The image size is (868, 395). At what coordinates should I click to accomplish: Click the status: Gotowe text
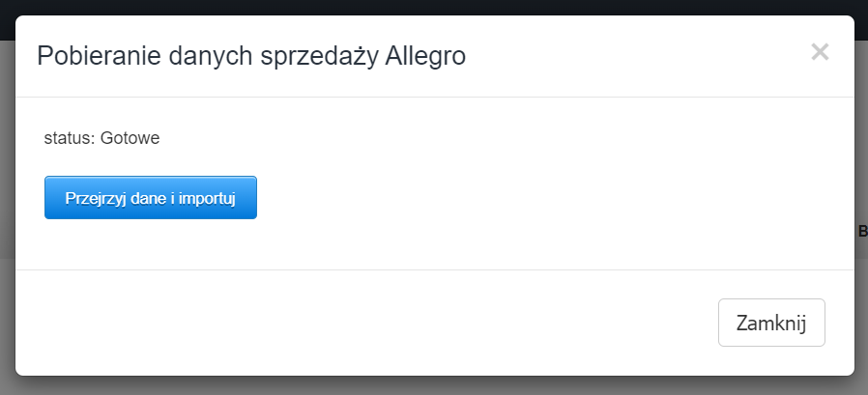pos(101,138)
